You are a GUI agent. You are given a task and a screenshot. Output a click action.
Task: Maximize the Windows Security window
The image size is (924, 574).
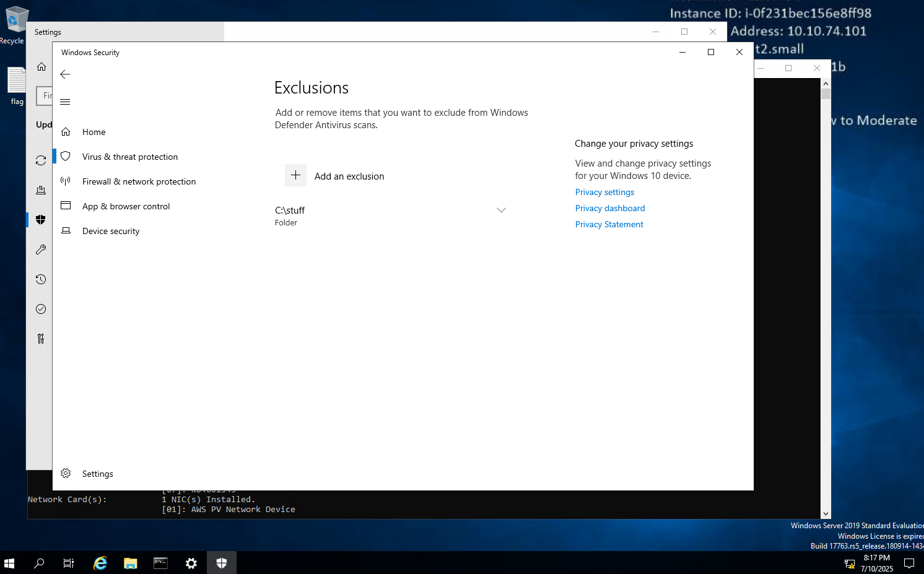[x=711, y=52]
